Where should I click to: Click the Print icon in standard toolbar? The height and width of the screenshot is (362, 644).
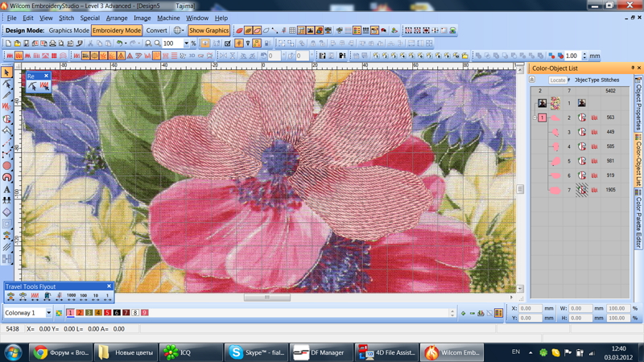coord(53,43)
